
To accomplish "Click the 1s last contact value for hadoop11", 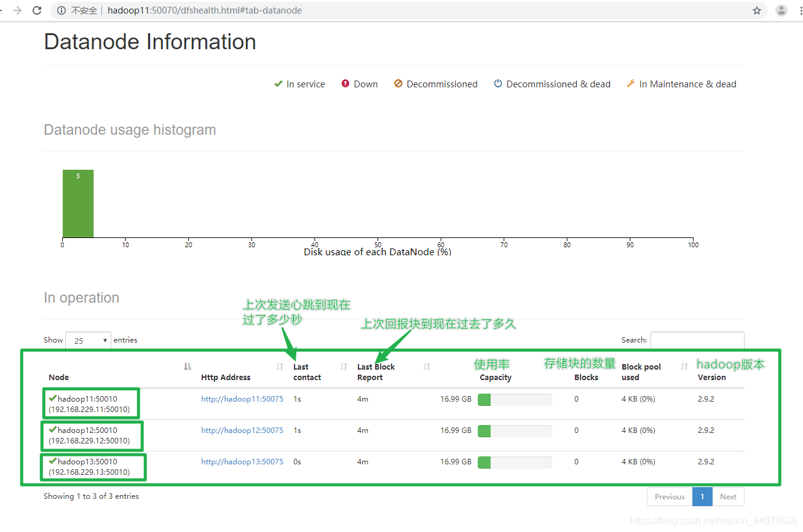I will tap(297, 399).
